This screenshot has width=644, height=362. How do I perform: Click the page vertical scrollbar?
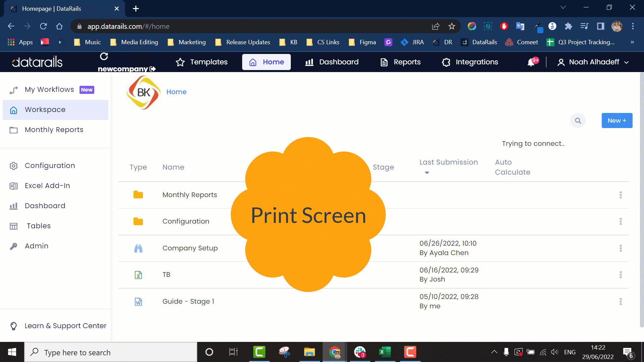coord(642,200)
